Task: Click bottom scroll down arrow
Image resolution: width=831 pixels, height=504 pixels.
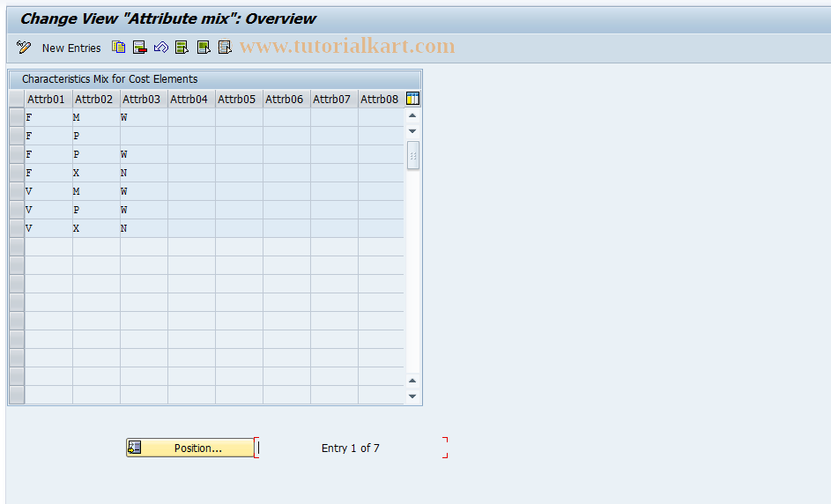Action: coord(412,396)
